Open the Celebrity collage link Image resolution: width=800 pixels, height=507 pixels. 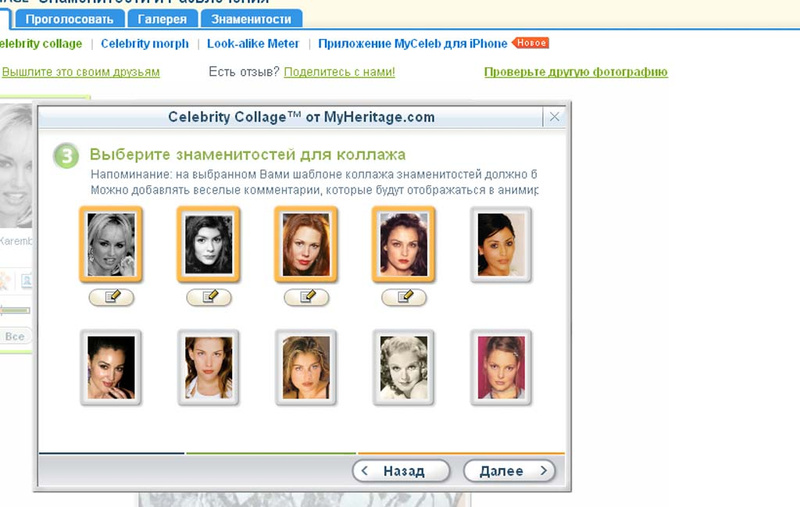(x=40, y=44)
